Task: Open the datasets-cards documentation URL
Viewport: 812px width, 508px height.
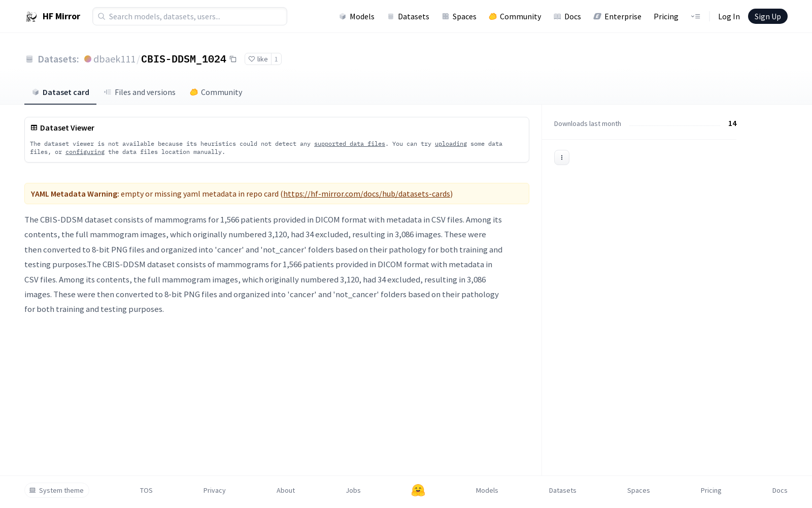Action: click(x=366, y=194)
